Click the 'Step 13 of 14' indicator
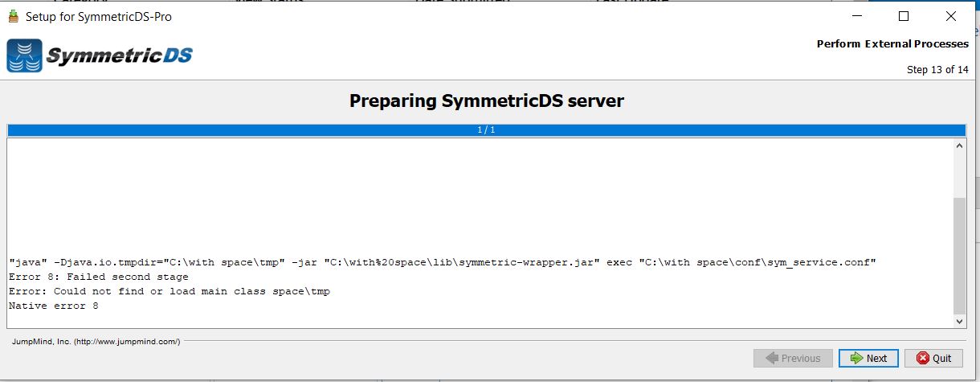Image resolution: width=980 pixels, height=382 pixels. 937,70
